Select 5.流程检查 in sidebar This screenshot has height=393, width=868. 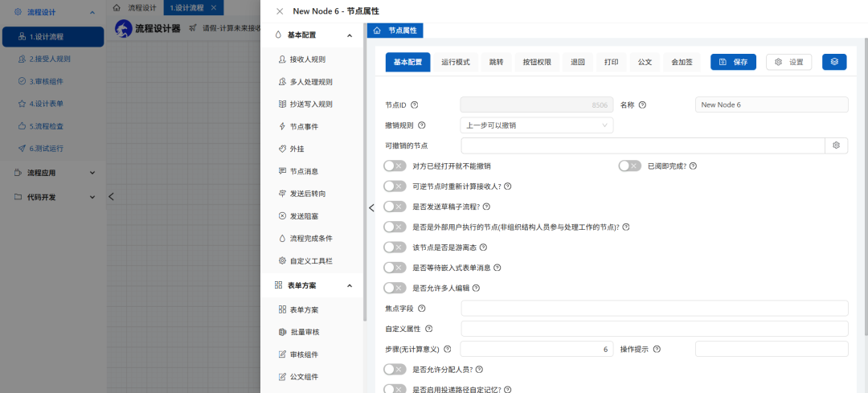coord(53,125)
